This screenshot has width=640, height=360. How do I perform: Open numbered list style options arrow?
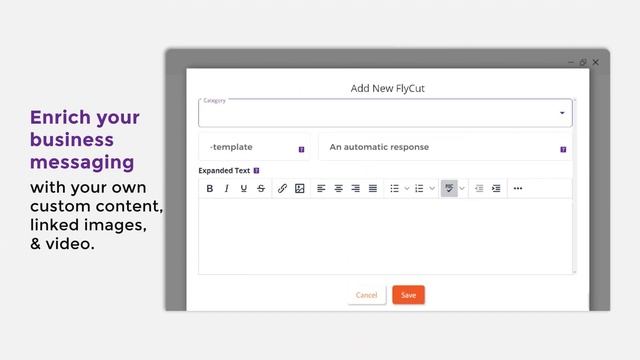432,188
